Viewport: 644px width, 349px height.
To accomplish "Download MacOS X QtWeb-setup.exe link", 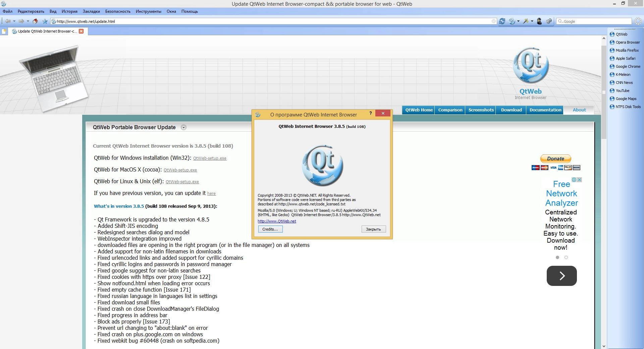I will coord(180,170).
